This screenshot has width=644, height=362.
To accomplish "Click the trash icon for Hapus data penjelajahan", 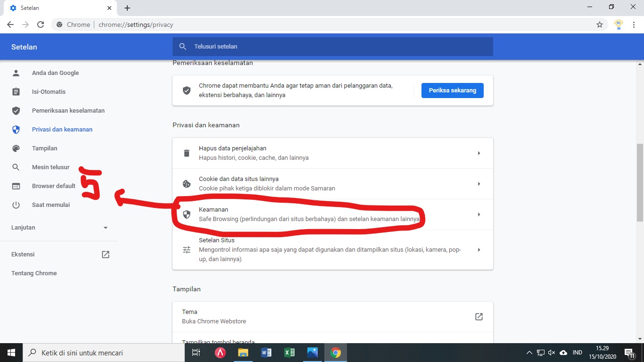I will point(187,153).
